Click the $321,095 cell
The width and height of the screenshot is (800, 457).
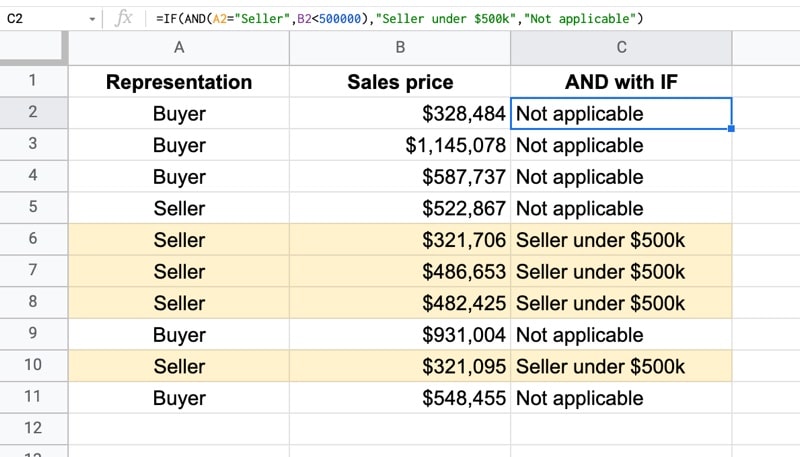400,366
